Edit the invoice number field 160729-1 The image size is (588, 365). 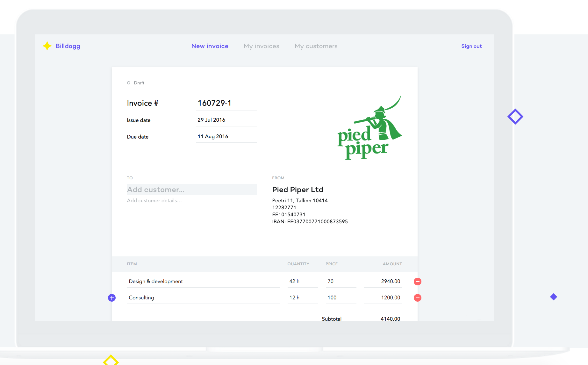[226, 103]
